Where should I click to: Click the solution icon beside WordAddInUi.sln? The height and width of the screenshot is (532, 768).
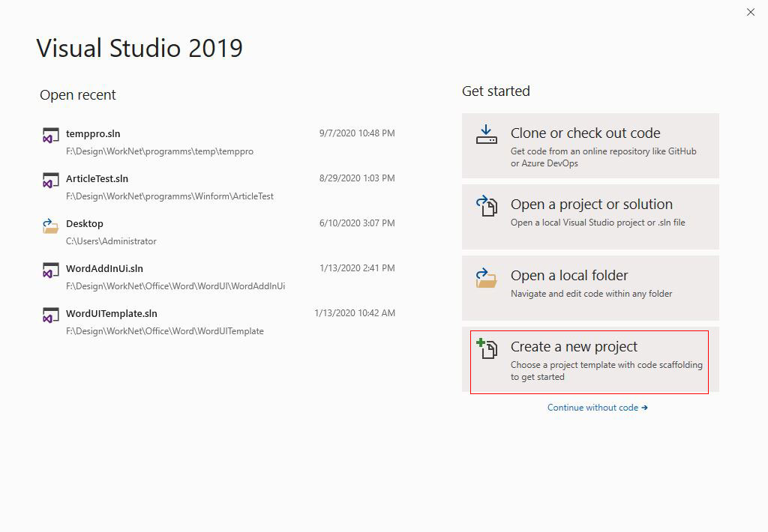pyautogui.click(x=51, y=270)
